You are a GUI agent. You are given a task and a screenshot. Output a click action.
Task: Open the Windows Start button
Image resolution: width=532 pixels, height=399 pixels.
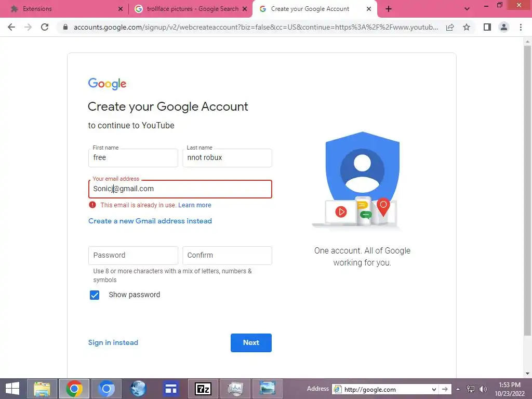[x=12, y=389]
